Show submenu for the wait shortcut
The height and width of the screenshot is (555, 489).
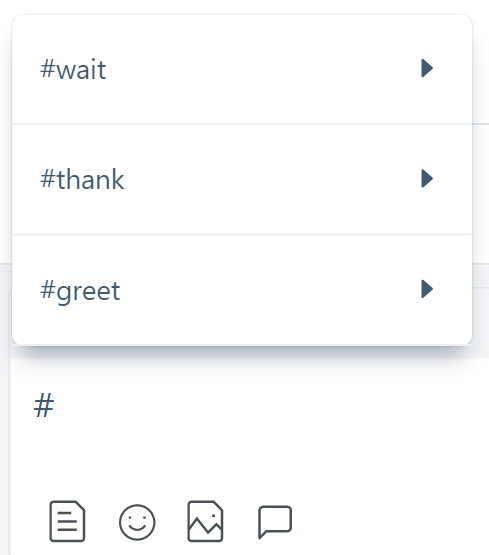click(x=427, y=68)
